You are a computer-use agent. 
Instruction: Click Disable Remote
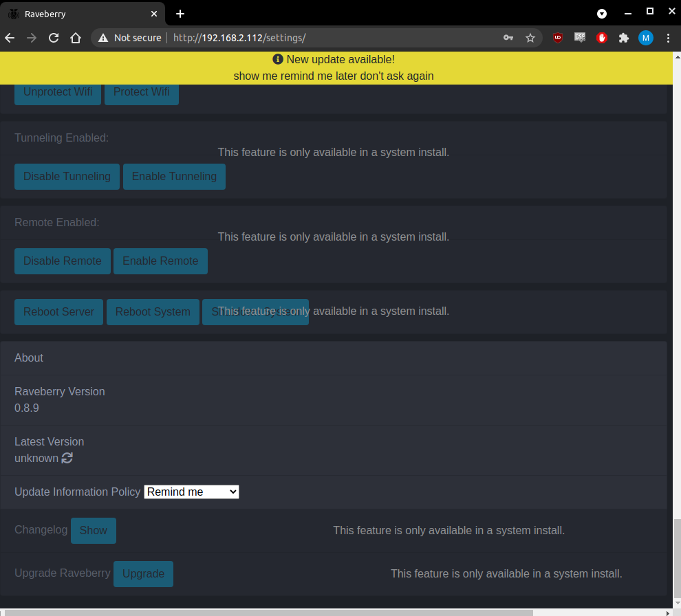pos(63,261)
